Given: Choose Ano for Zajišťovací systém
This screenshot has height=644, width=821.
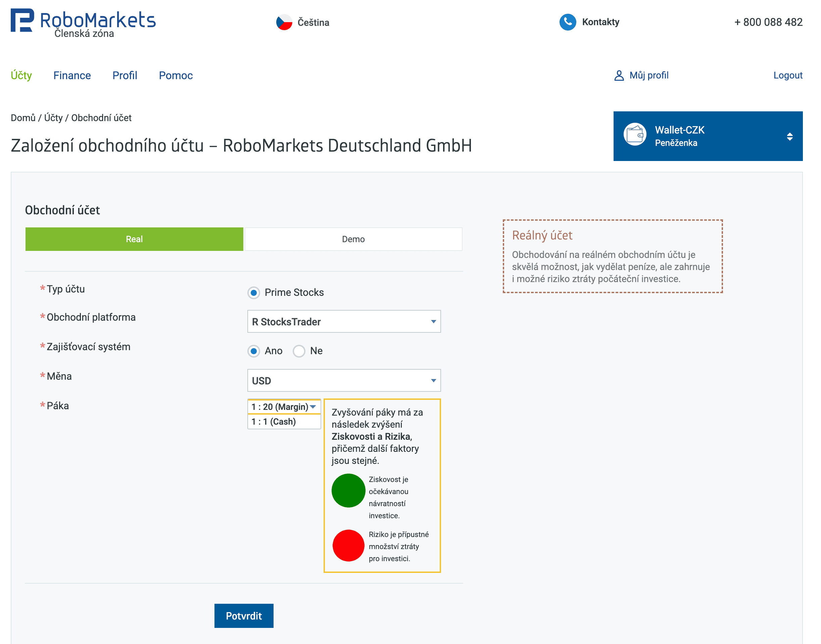Looking at the screenshot, I should [253, 351].
